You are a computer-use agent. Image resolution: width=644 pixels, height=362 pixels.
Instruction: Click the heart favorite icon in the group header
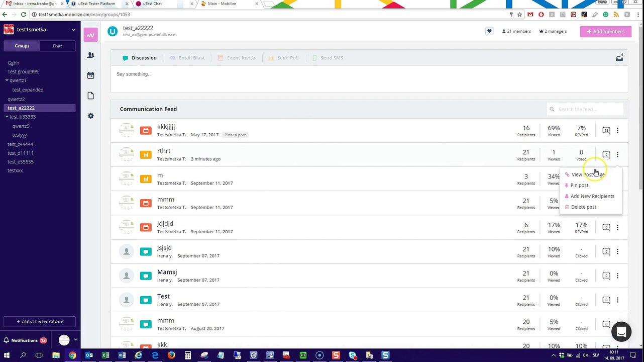[x=489, y=31]
